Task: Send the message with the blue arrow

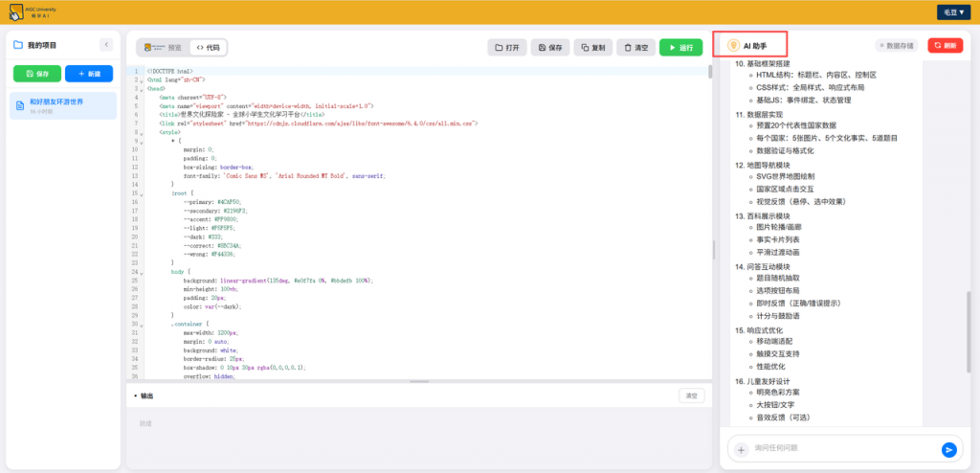Action: (948, 449)
